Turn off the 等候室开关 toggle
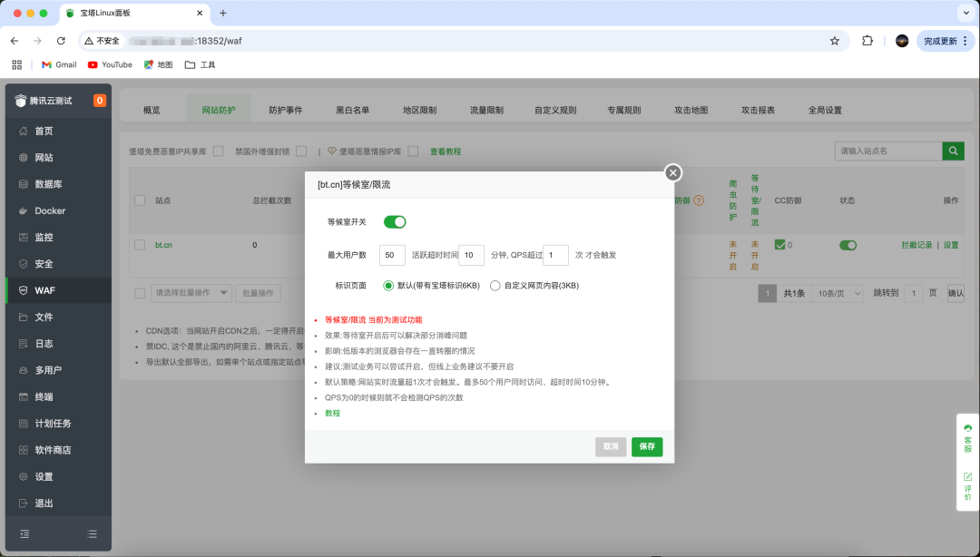This screenshot has height=557, width=980. pos(394,221)
